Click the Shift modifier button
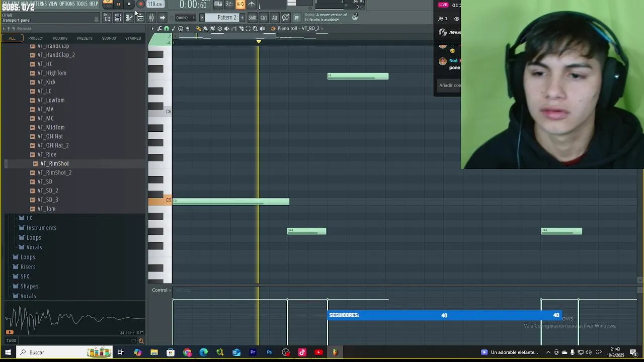 coord(252,18)
